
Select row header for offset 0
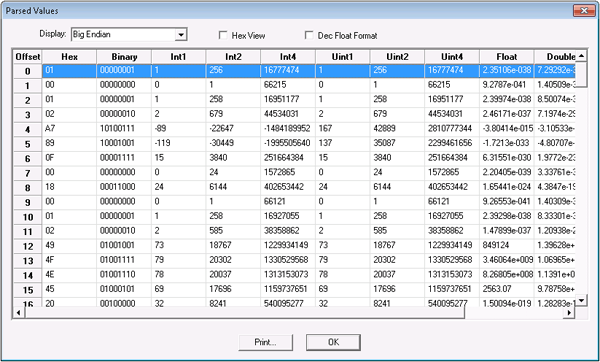[x=28, y=71]
